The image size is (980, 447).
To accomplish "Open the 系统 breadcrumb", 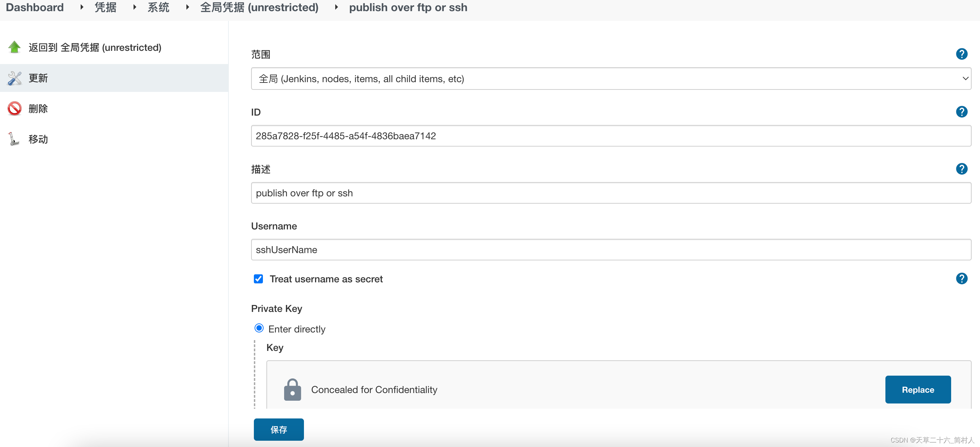I will point(158,7).
